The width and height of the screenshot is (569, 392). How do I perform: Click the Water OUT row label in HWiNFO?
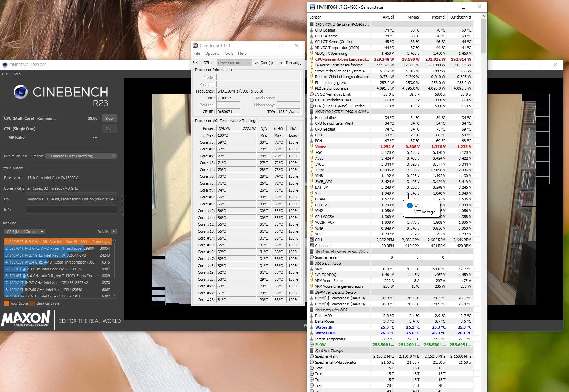(x=325, y=333)
